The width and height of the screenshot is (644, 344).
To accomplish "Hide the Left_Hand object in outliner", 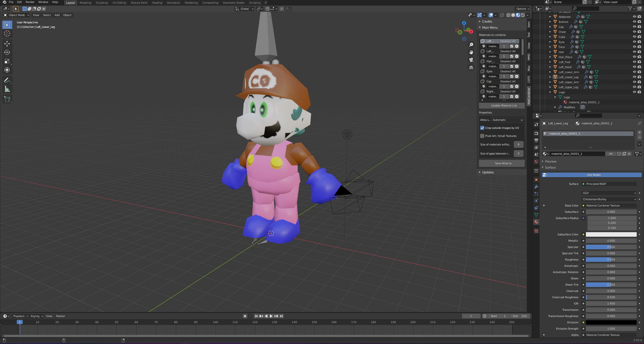I will point(634,67).
